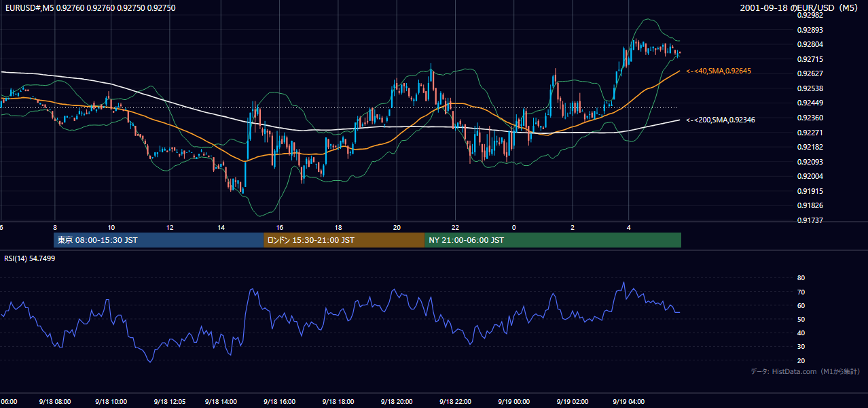The image size is (868, 408).
Task: Click the 200 SMA 0.92346 label
Action: 721,120
